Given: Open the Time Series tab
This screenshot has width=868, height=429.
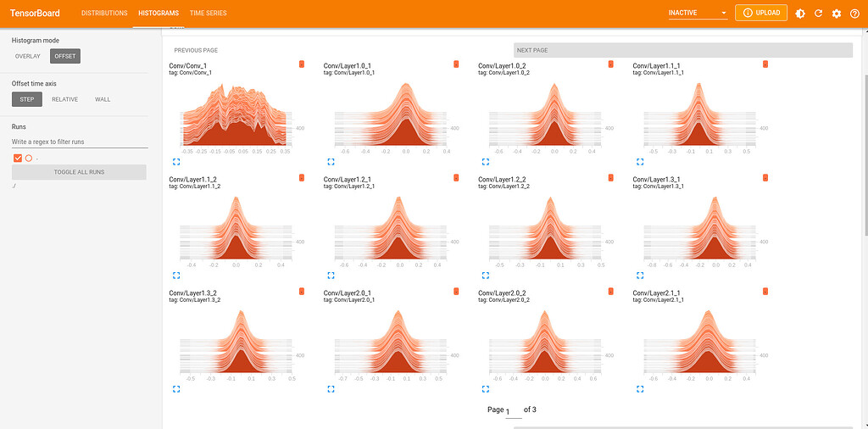Looking at the screenshot, I should (x=208, y=14).
